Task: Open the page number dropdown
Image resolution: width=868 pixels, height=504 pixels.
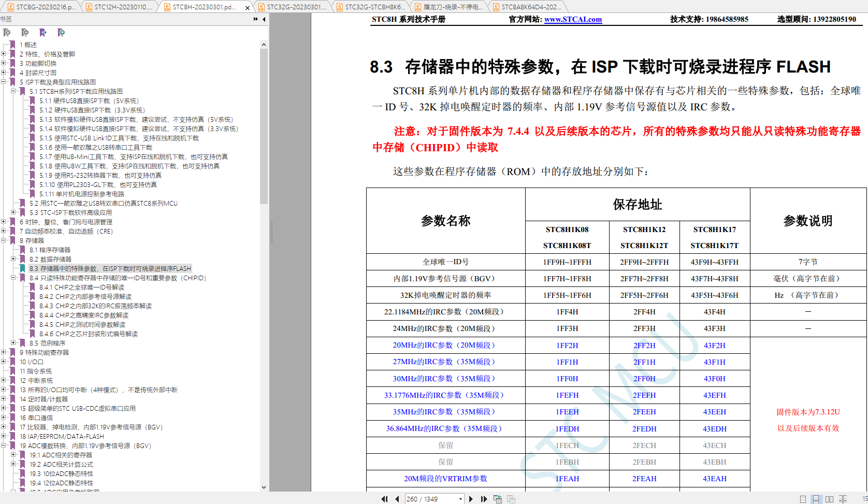Action: (460, 499)
